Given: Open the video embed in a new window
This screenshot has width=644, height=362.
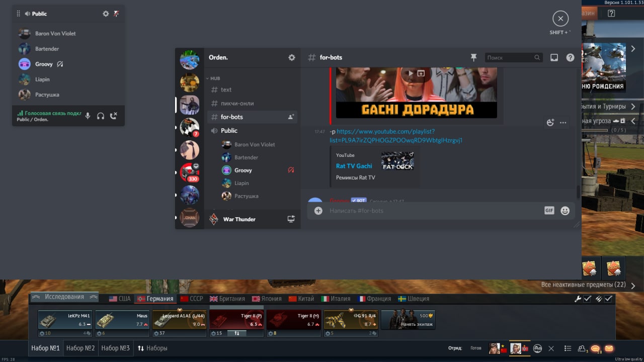Looking at the screenshot, I should tap(421, 73).
